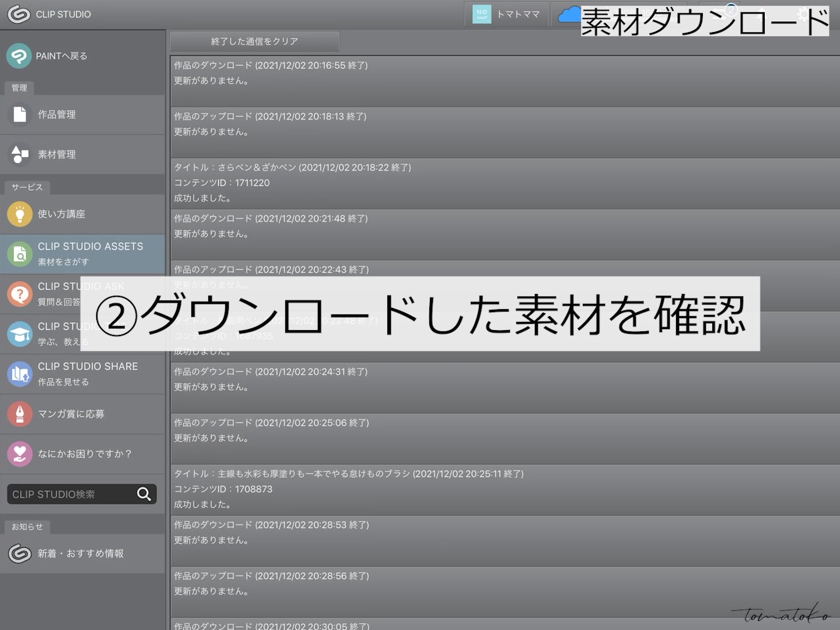Viewport: 840px width, 630px height.
Task: Click the CLIP STUDIO検索 search field
Action: (x=70, y=494)
